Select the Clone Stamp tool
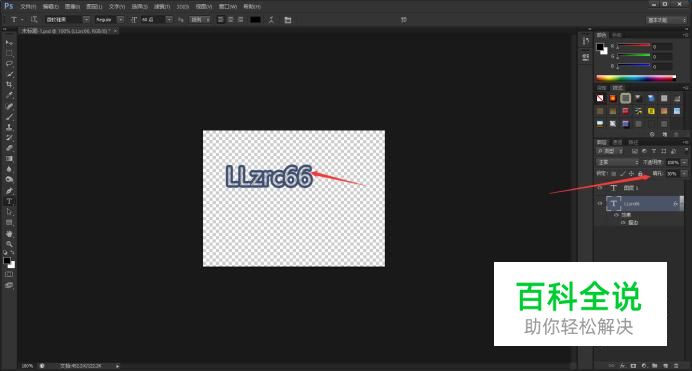692x371 pixels. point(9,127)
